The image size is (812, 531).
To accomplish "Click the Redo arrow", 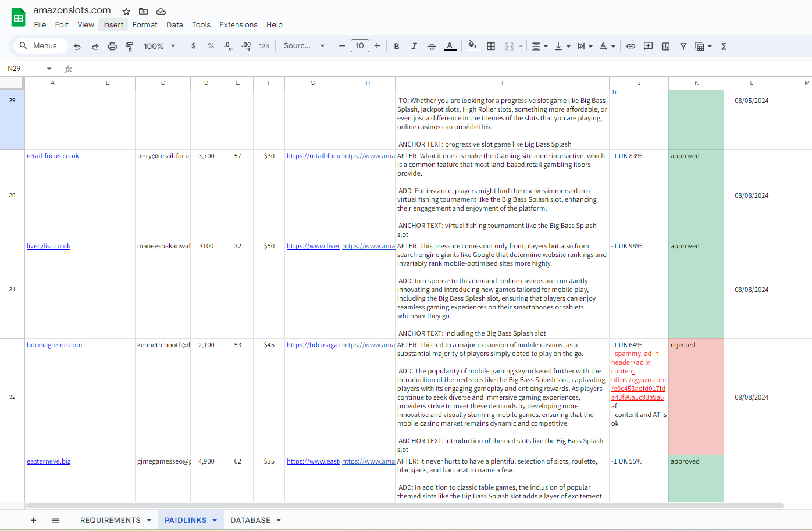I will 95,47.
